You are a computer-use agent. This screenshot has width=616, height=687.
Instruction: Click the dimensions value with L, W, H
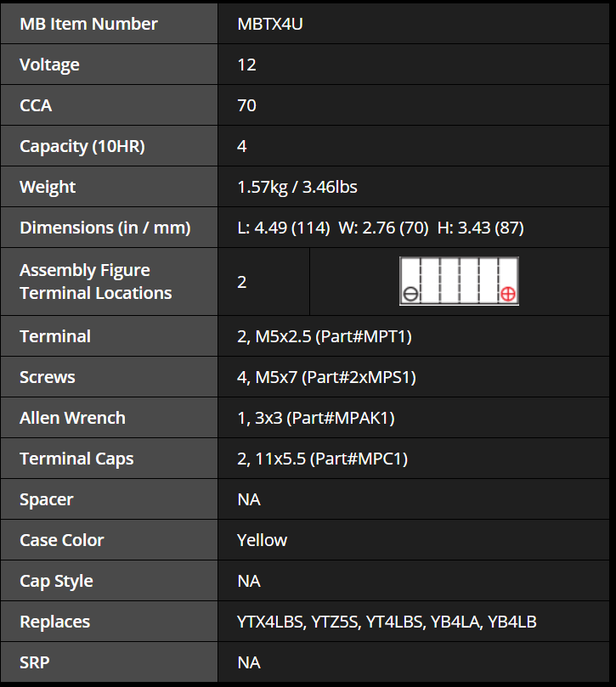[x=381, y=228]
